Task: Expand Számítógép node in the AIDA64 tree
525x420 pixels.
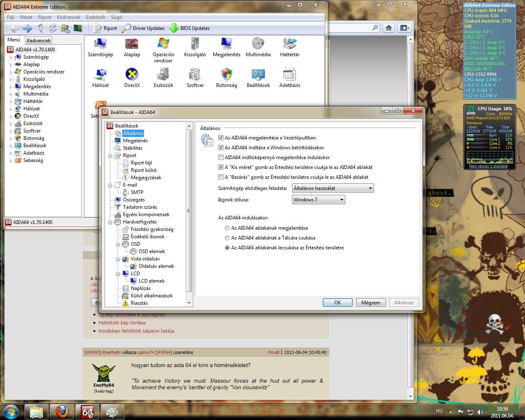Action: pos(11,57)
